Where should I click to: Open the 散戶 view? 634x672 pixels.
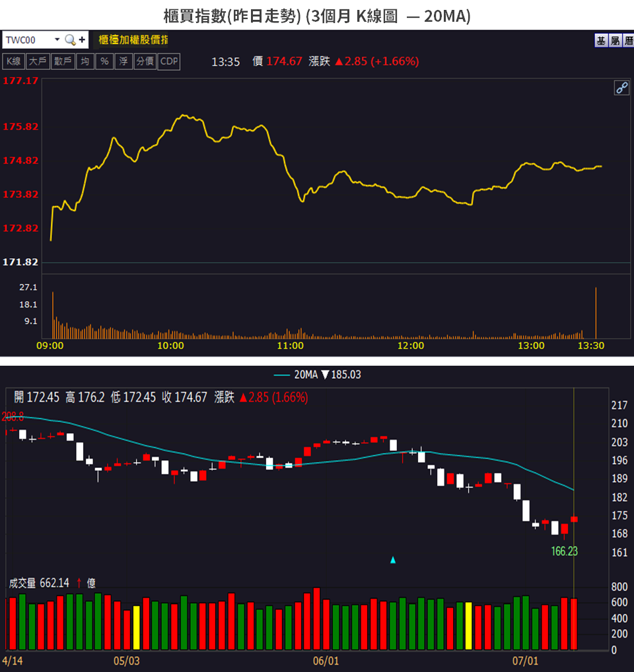click(63, 61)
